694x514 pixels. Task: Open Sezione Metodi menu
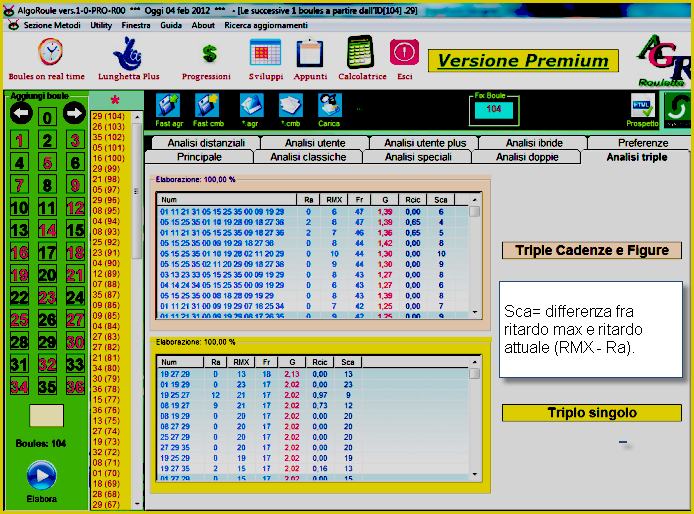click(52, 25)
